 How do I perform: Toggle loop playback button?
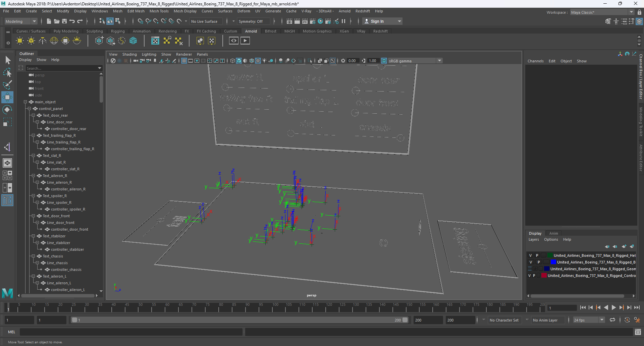612,320
